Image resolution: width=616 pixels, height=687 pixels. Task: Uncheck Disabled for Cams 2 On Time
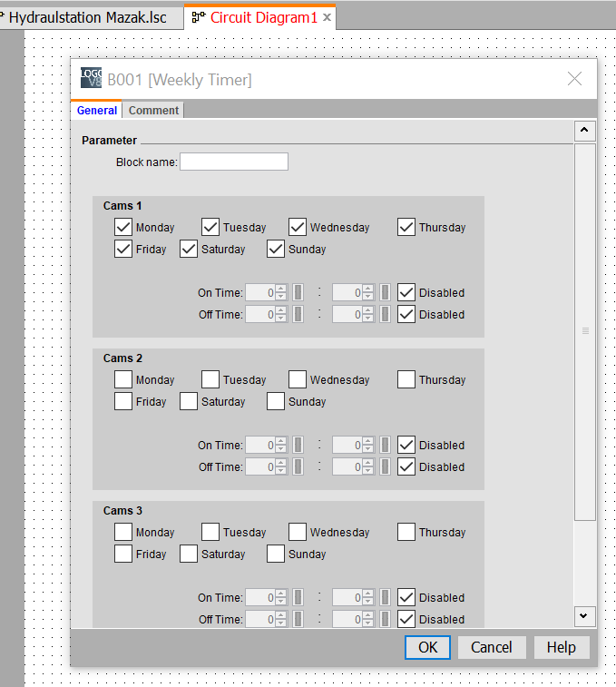pyautogui.click(x=406, y=446)
